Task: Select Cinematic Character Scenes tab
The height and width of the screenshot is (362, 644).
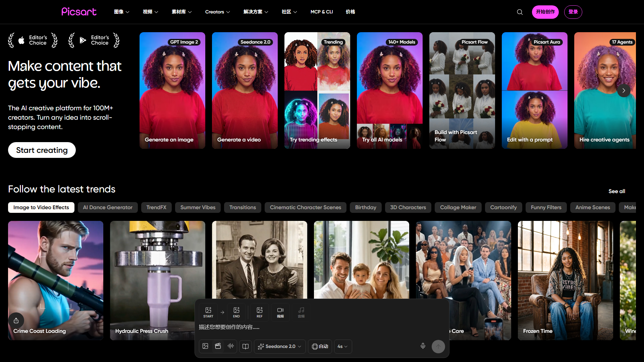Action: pos(306,207)
